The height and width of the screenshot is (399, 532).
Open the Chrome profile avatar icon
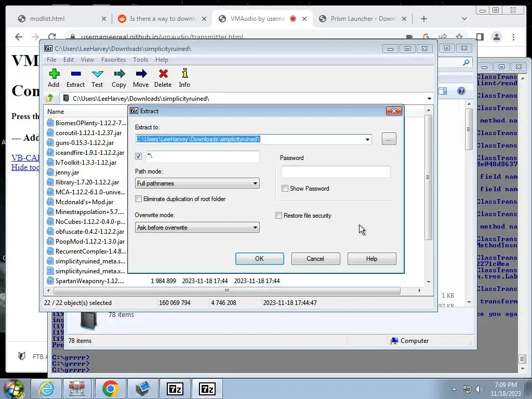[496, 37]
